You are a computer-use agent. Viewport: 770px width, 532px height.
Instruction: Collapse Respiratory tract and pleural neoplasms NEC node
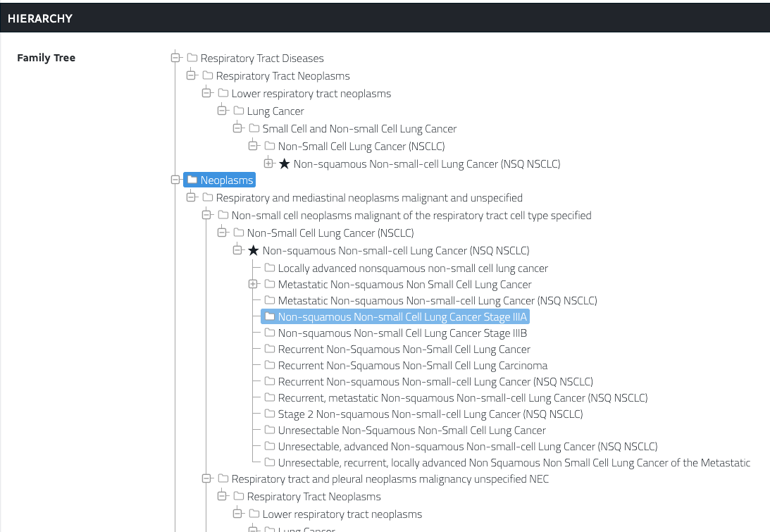pos(206,478)
